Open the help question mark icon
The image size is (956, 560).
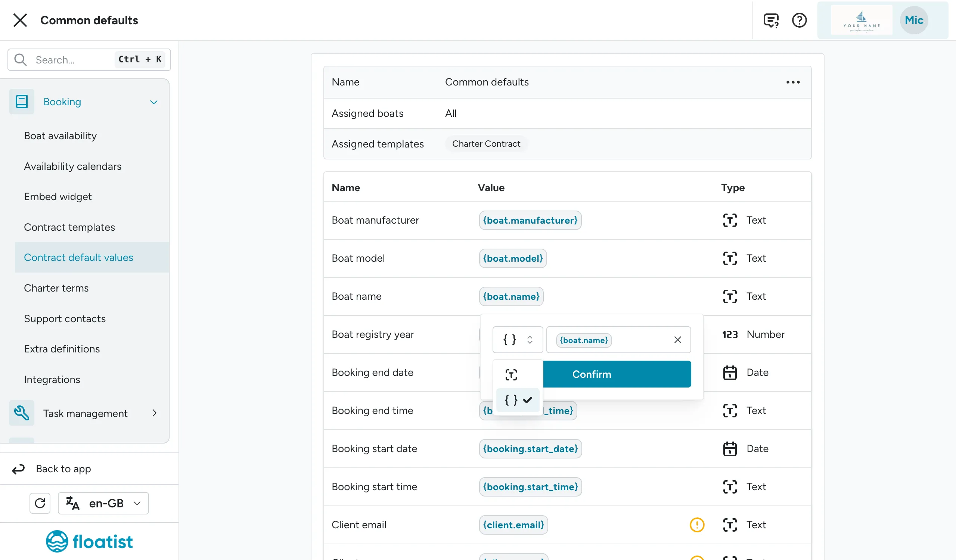point(799,20)
